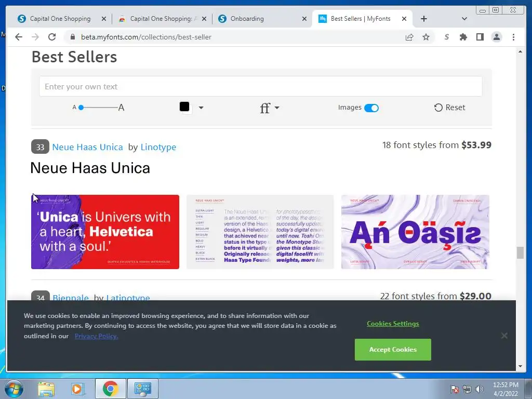Click the address bar URL
Screen dimensions: 532x399
pos(146,37)
